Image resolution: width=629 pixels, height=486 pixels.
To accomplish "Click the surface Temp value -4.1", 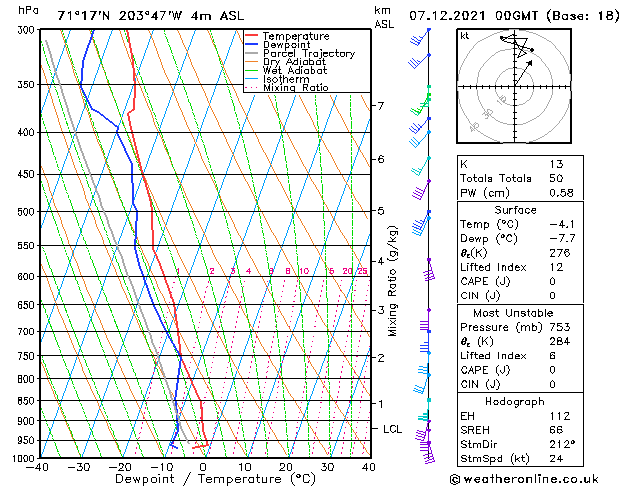I will (x=562, y=224).
